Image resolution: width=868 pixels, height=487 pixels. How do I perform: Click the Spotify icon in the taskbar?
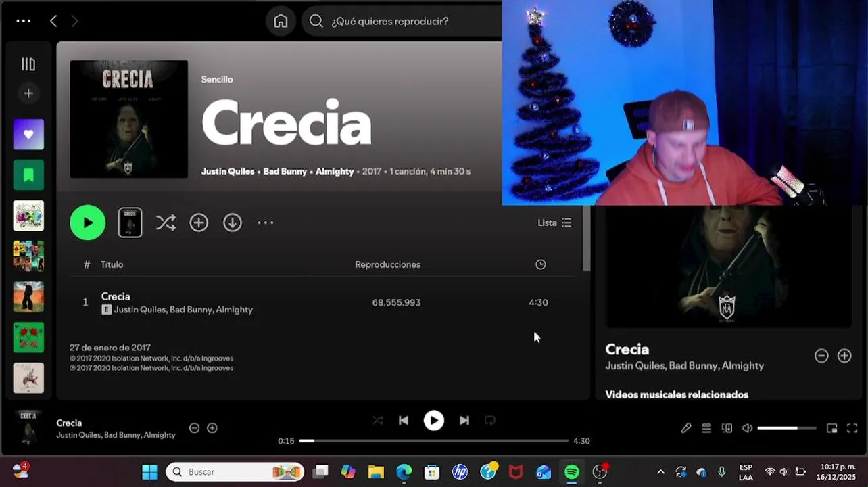click(x=572, y=472)
